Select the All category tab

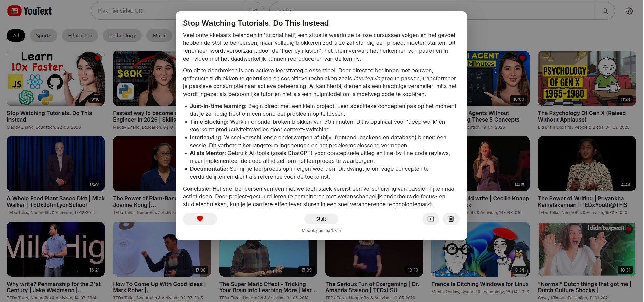tap(16, 36)
